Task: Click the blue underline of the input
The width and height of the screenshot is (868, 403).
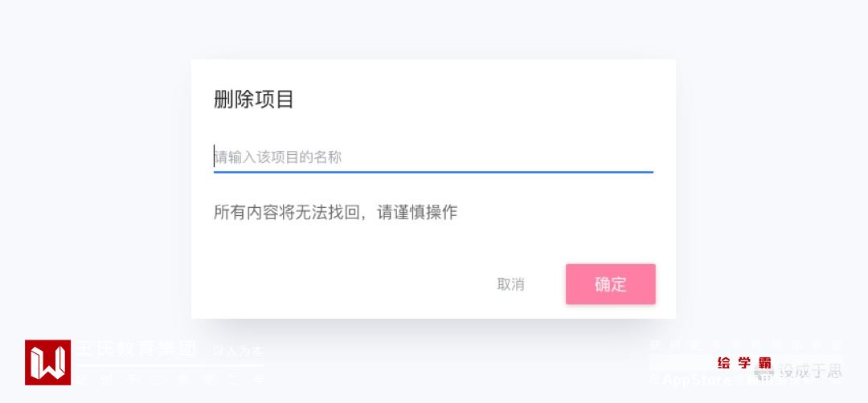Action: [x=432, y=172]
